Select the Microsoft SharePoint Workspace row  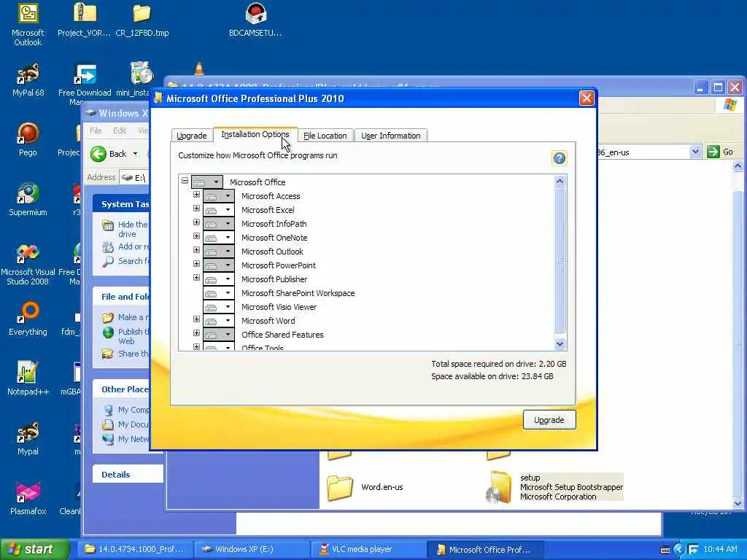click(298, 293)
